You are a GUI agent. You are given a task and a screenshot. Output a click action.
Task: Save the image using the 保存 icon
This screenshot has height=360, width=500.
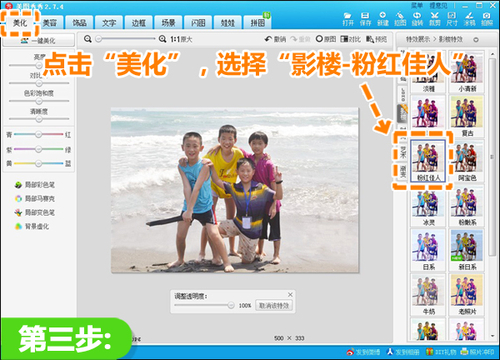(365, 19)
